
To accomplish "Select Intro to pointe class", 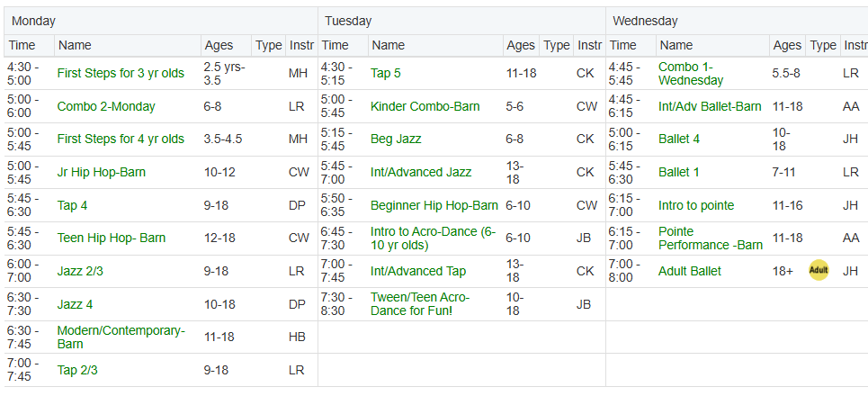I will [x=696, y=205].
